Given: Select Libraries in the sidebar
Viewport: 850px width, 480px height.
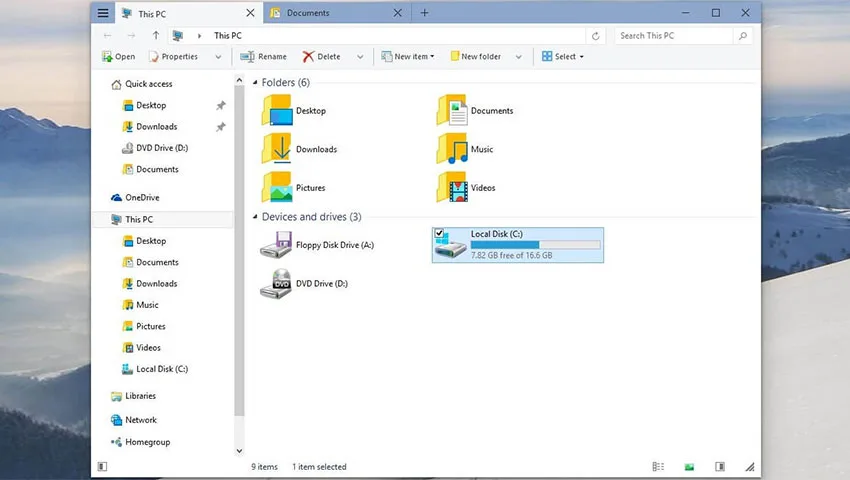Looking at the screenshot, I should (133, 396).
